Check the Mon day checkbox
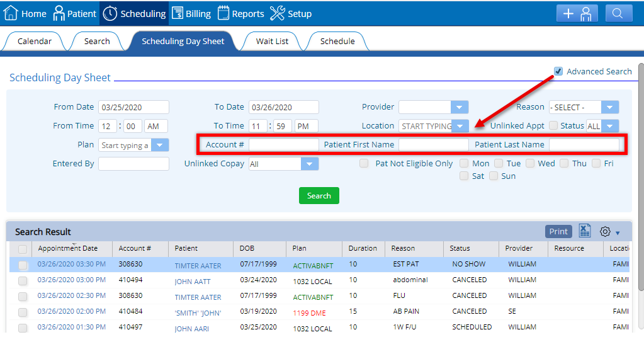The height and width of the screenshot is (337, 644). click(x=464, y=163)
